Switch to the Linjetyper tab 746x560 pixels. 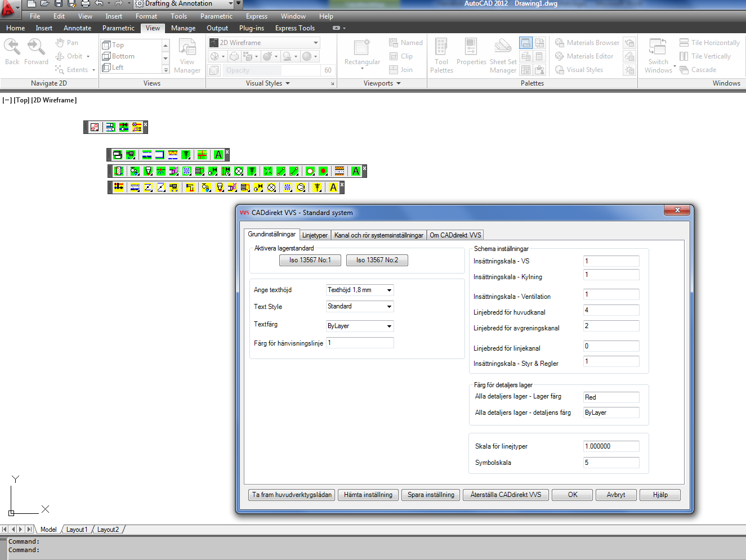pos(315,235)
